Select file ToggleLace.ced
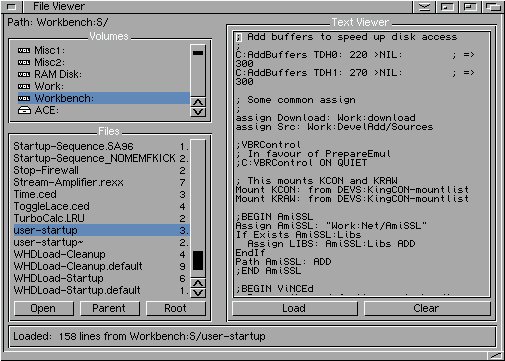Screen dimensions: 505x361 pos(101,206)
